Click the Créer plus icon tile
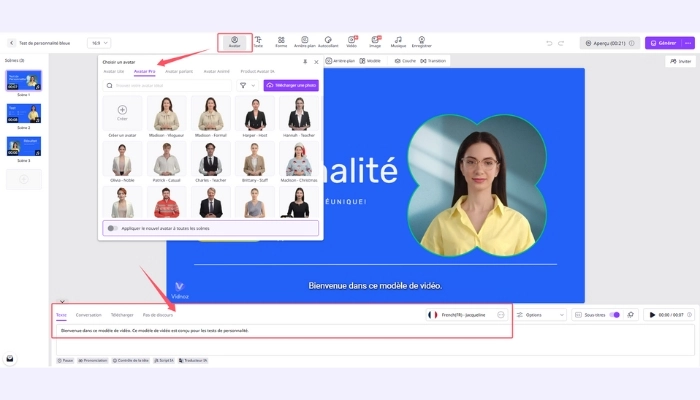Screen dimensions: 700x400 click(122, 113)
